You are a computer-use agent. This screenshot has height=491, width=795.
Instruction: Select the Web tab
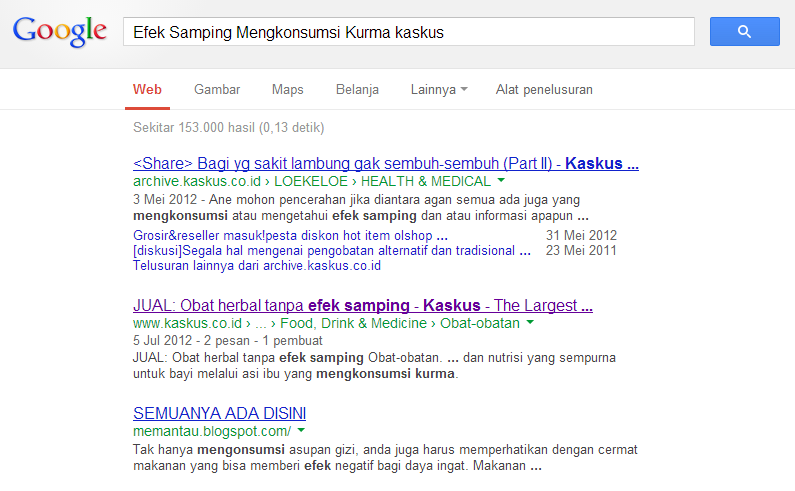tap(147, 90)
